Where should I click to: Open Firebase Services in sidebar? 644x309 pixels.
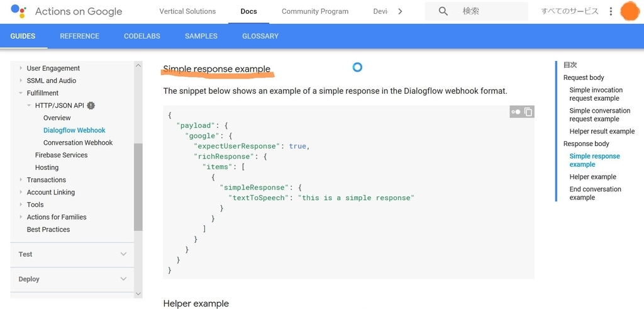click(61, 155)
